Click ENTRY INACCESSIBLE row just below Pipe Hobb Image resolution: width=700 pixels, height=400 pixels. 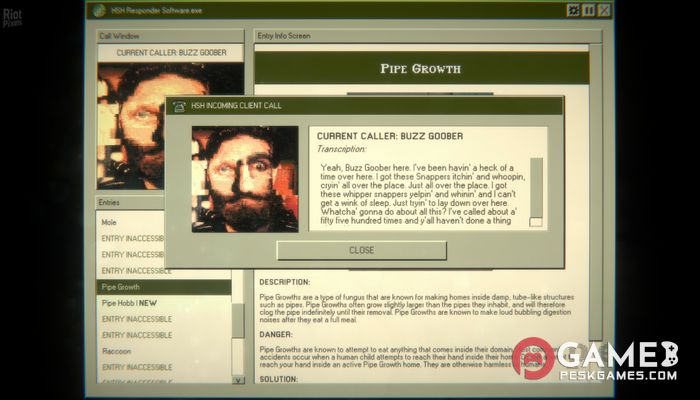click(x=163, y=319)
